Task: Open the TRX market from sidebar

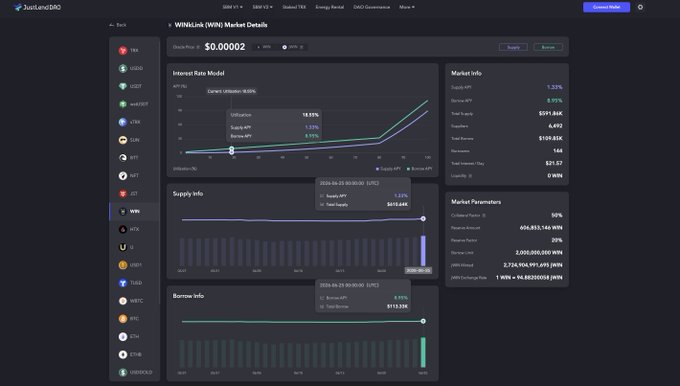Action: (134, 50)
